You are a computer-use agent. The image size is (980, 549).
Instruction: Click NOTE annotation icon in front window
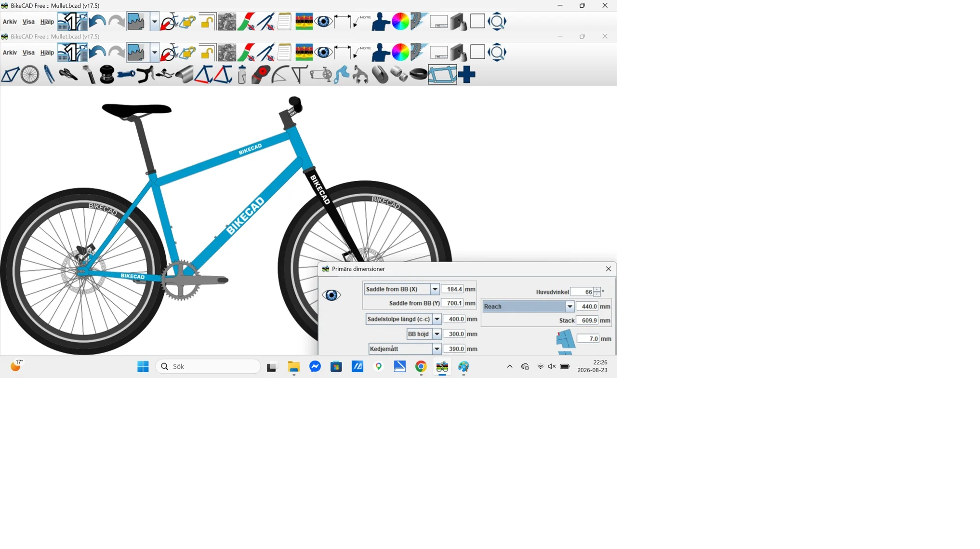(x=362, y=53)
